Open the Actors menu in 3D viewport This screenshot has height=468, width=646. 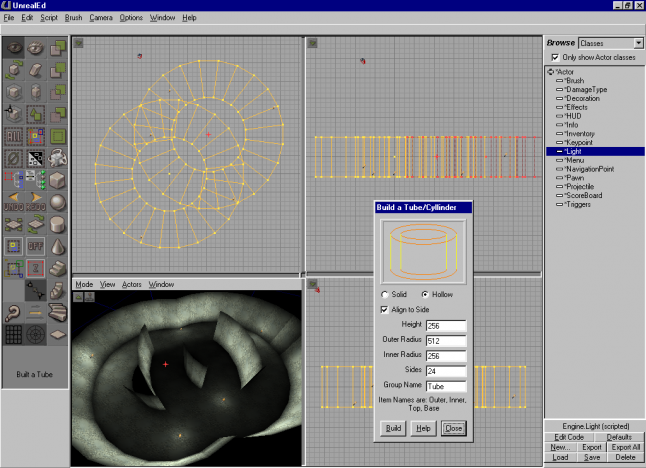(x=132, y=284)
